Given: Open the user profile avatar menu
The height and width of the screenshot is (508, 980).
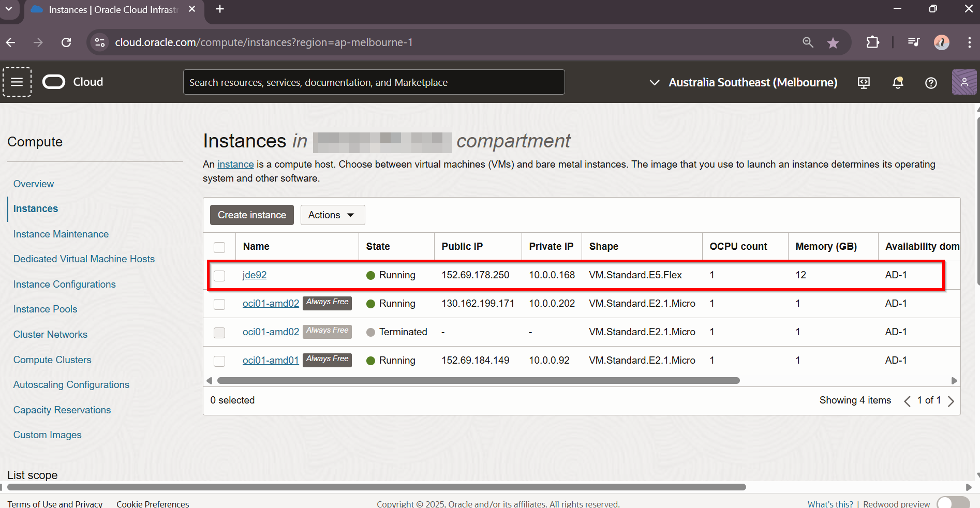Looking at the screenshot, I should point(964,82).
